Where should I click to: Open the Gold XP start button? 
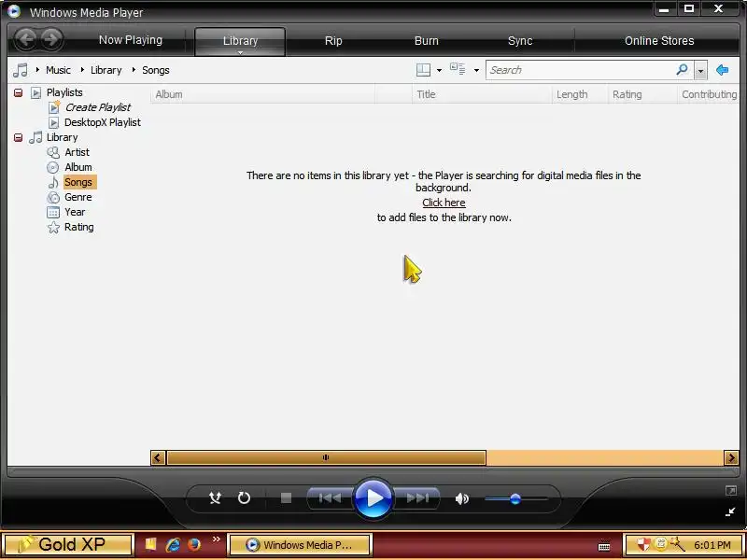click(x=67, y=545)
